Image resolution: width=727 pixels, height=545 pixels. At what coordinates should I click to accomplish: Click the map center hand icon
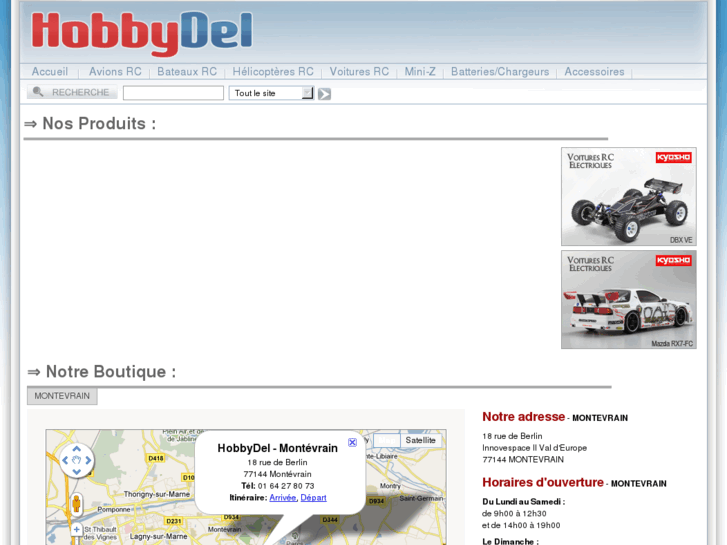pyautogui.click(x=77, y=460)
